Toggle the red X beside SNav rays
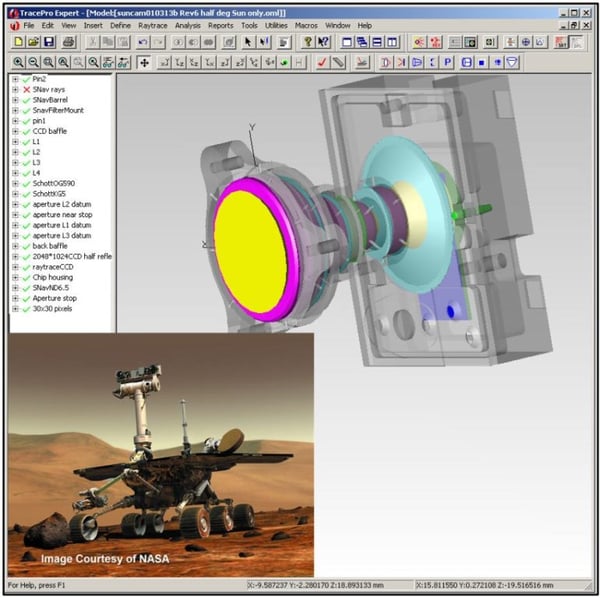This screenshot has width=600, height=598. pos(27,90)
